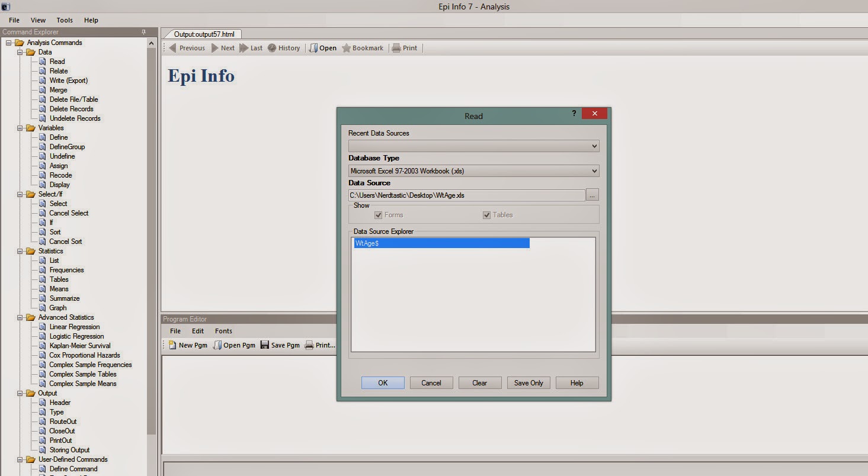Select Logistic Regression command

pyautogui.click(x=76, y=336)
